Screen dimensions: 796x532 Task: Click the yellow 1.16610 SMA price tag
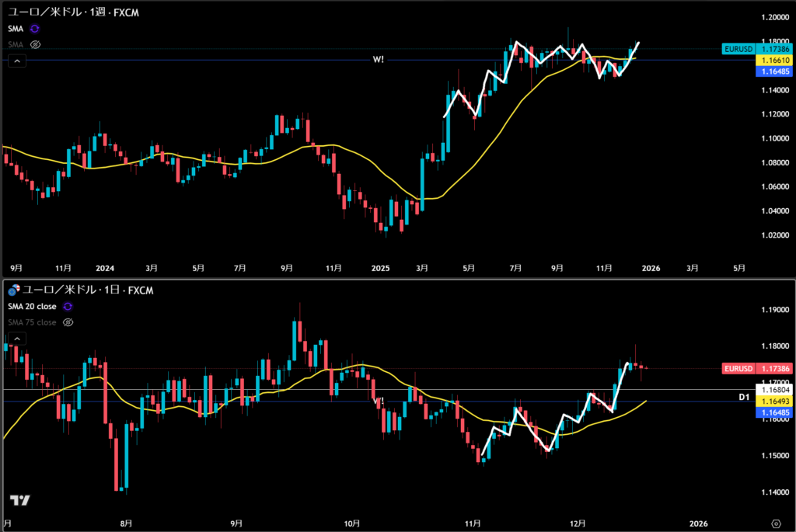(x=773, y=60)
